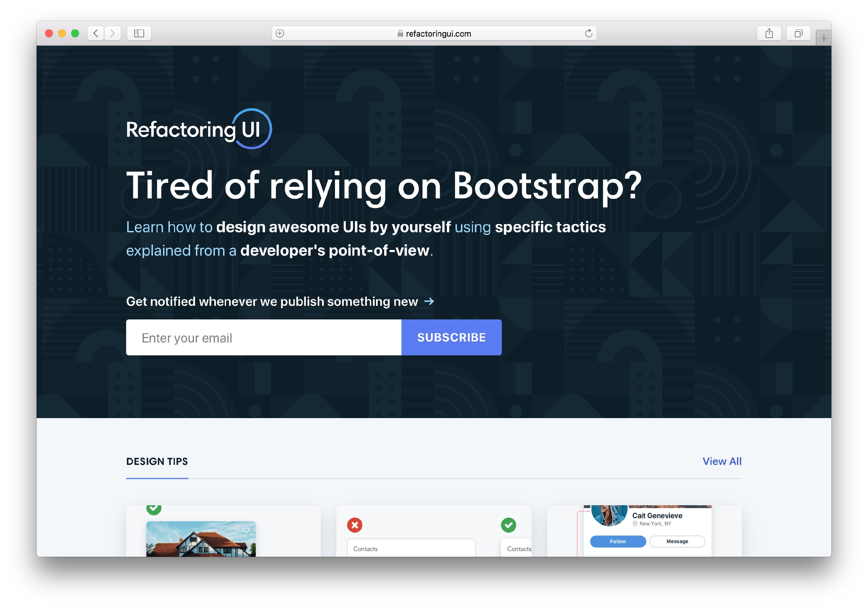
Task: Click the lock icon beside refactoringui.com
Action: (400, 33)
